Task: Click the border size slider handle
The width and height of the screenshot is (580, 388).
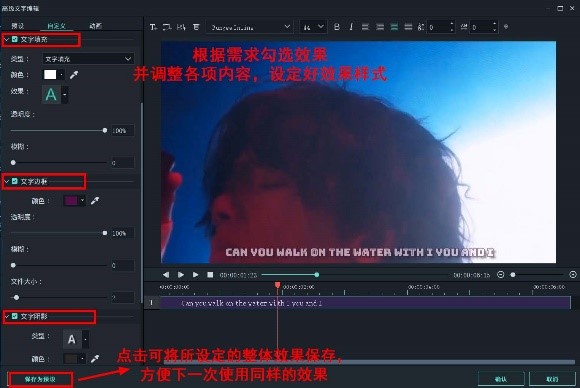Action: pyautogui.click(x=16, y=297)
